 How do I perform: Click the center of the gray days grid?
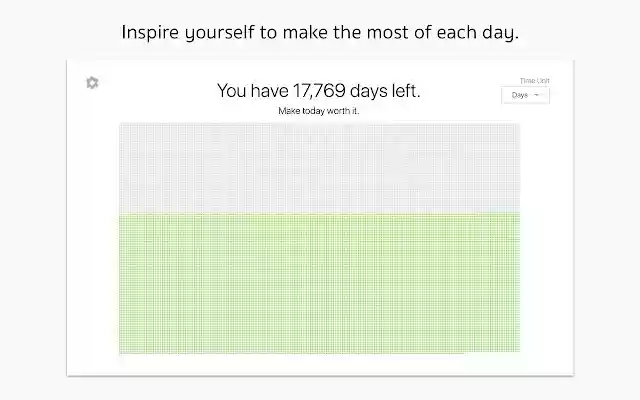319,167
